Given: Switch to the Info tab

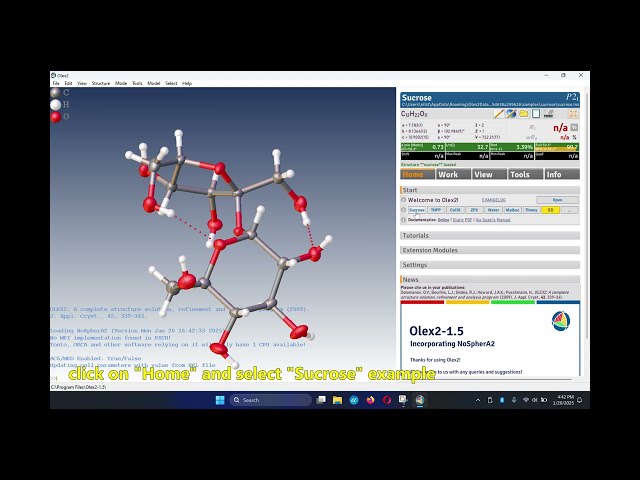Looking at the screenshot, I should (x=562, y=174).
